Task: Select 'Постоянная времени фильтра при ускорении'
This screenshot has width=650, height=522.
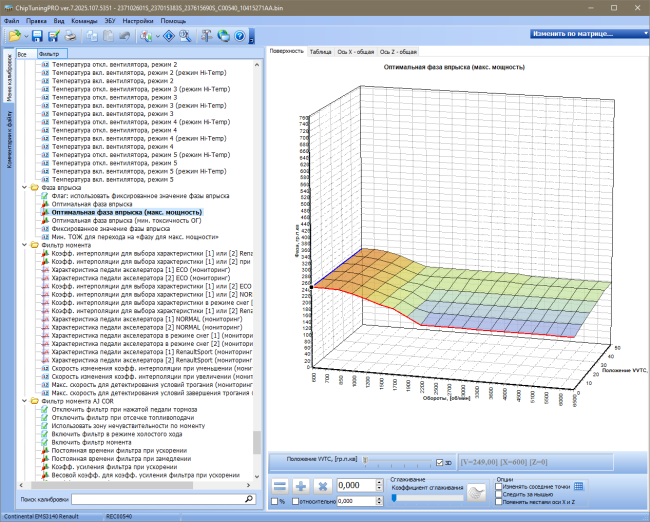Action: click(x=119, y=450)
